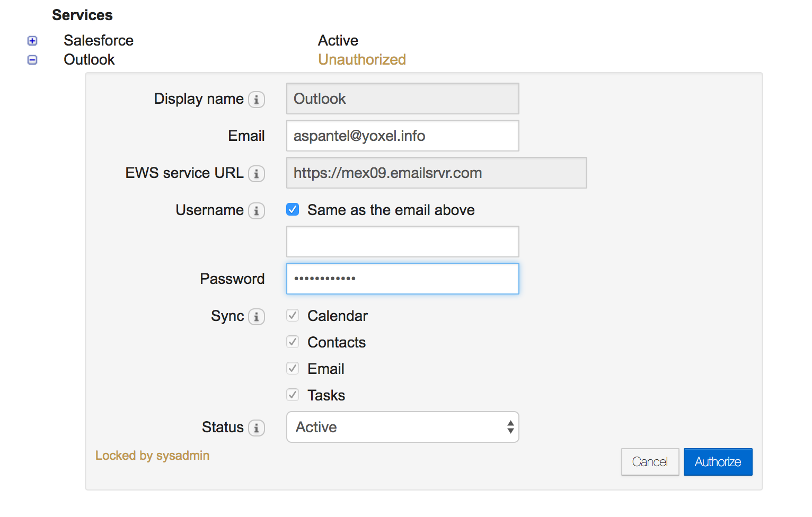Toggle the Email sync checkbox

(x=293, y=369)
